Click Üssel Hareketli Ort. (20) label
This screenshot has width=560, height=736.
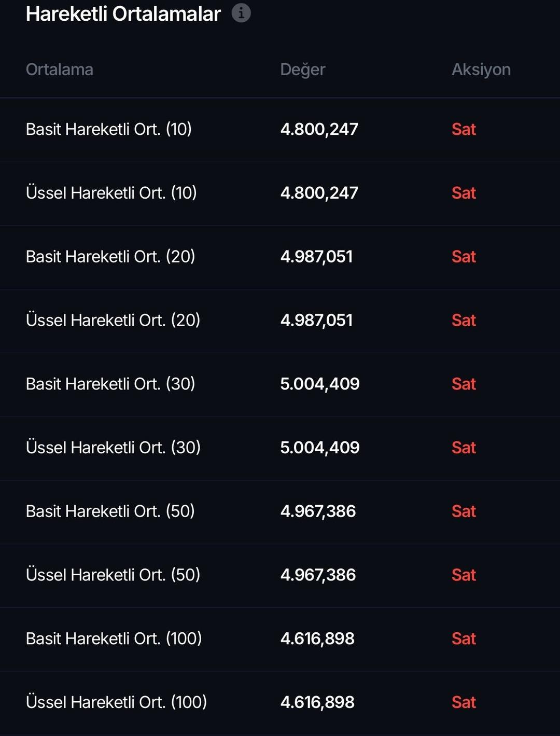tap(113, 321)
